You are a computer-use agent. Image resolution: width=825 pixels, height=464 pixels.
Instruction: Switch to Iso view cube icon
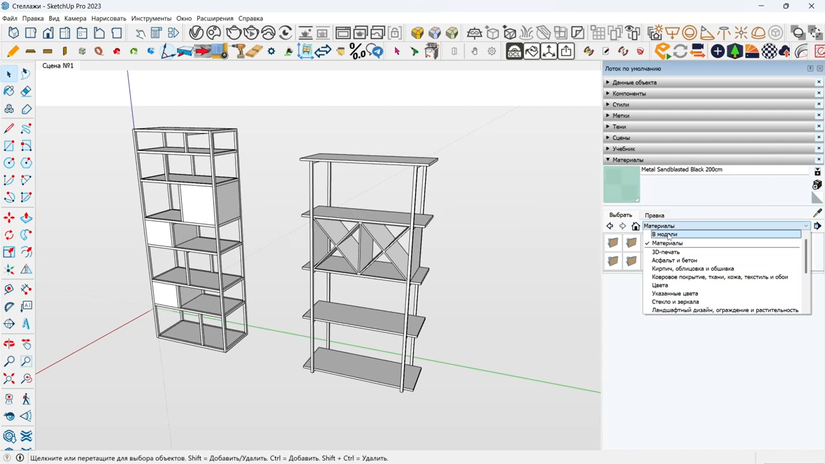tap(14, 33)
